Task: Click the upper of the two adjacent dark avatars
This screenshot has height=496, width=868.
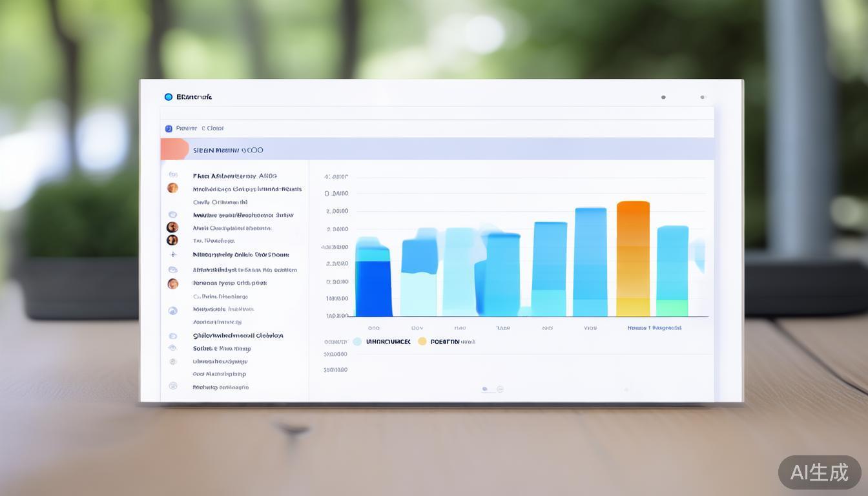Action: pyautogui.click(x=172, y=227)
